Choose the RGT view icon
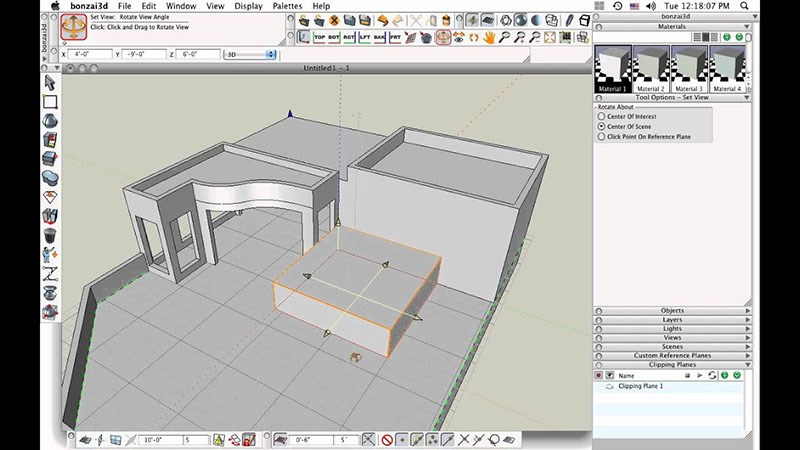Screen dimensions: 800x450 [x=349, y=37]
